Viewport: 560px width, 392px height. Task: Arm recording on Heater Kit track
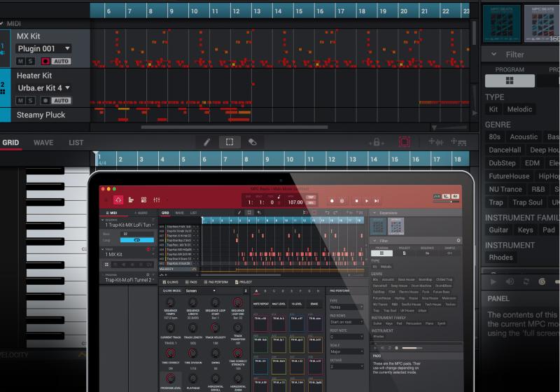tap(45, 101)
